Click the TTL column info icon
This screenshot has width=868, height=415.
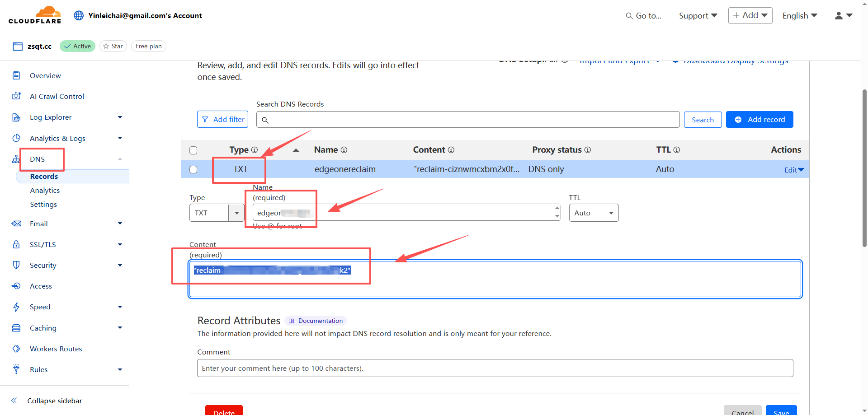tap(677, 150)
